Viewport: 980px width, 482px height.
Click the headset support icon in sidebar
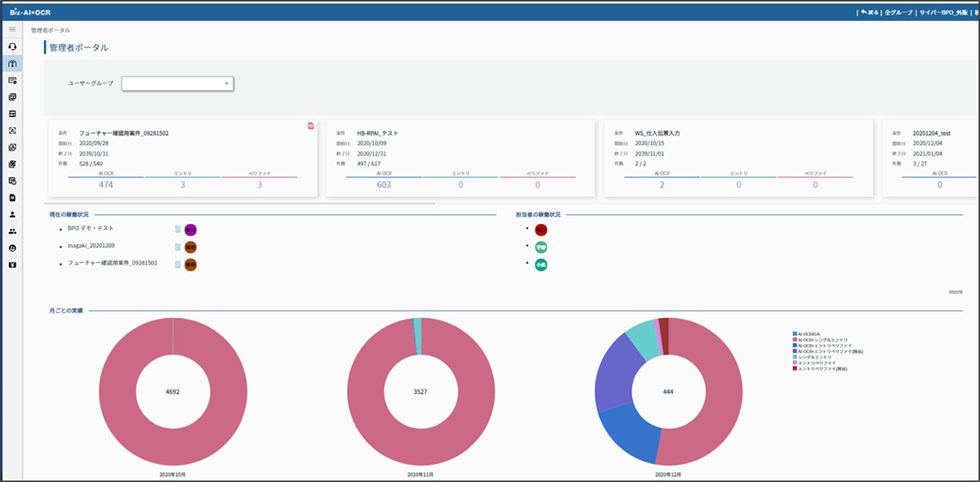point(12,47)
